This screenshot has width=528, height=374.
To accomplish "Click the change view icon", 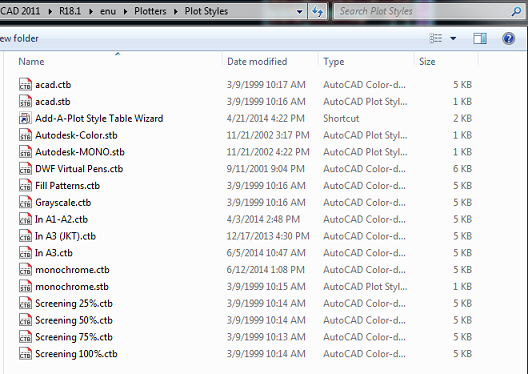I will [x=436, y=38].
